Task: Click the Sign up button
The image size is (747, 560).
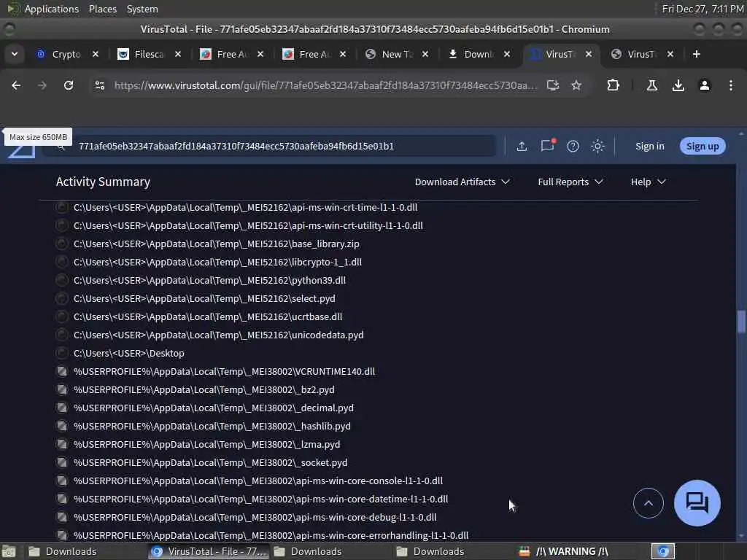Action: [703, 146]
